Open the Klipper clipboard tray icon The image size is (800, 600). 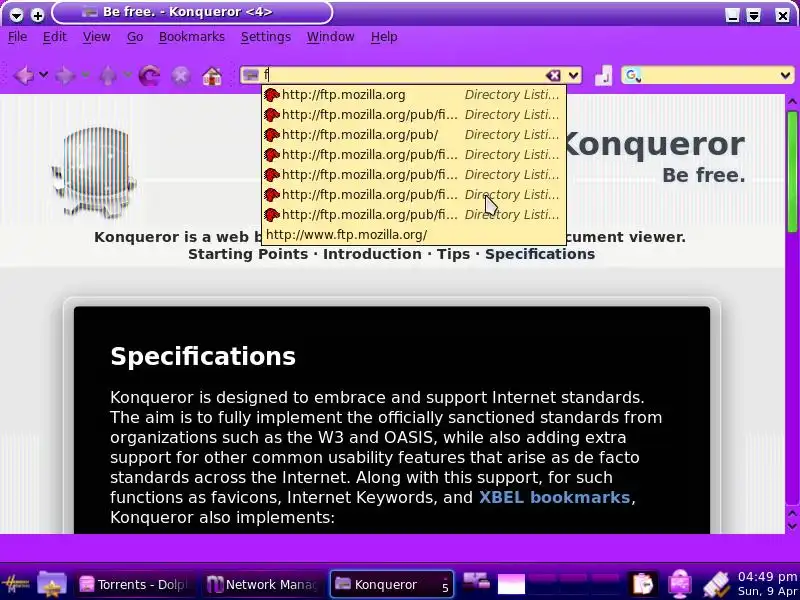point(642,584)
